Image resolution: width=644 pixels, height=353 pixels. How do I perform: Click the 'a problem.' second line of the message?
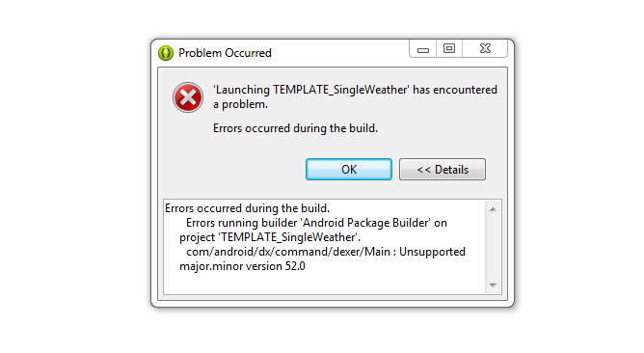(x=240, y=104)
